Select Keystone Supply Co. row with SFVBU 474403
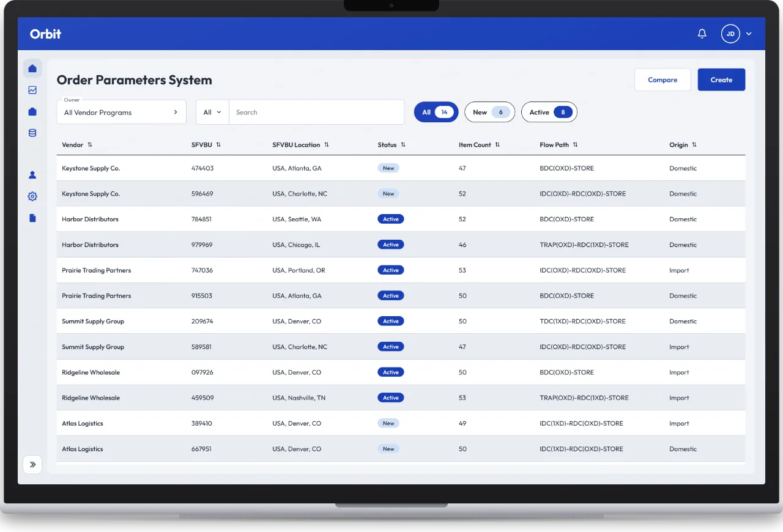 point(401,168)
